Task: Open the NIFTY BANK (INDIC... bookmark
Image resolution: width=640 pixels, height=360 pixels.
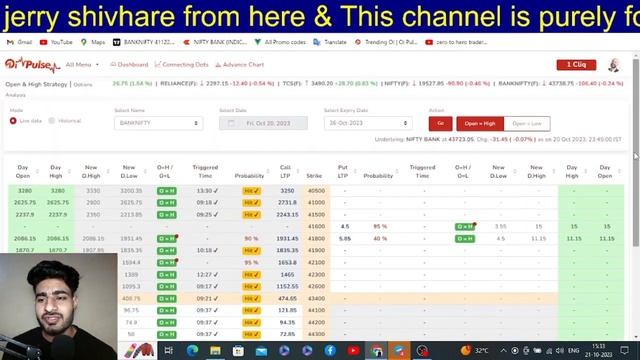Action: coord(215,42)
